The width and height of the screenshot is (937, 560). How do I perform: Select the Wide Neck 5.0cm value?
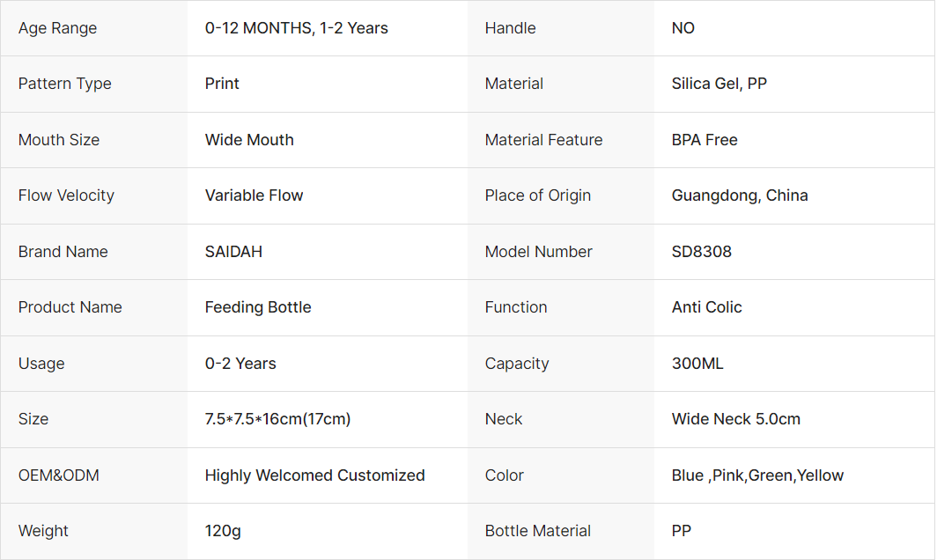tap(735, 419)
